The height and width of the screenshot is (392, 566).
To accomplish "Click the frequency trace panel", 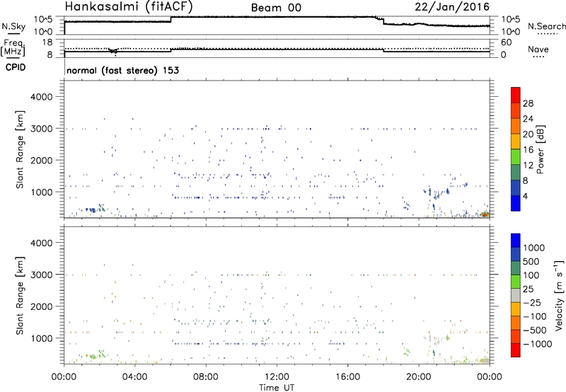I will [277, 48].
